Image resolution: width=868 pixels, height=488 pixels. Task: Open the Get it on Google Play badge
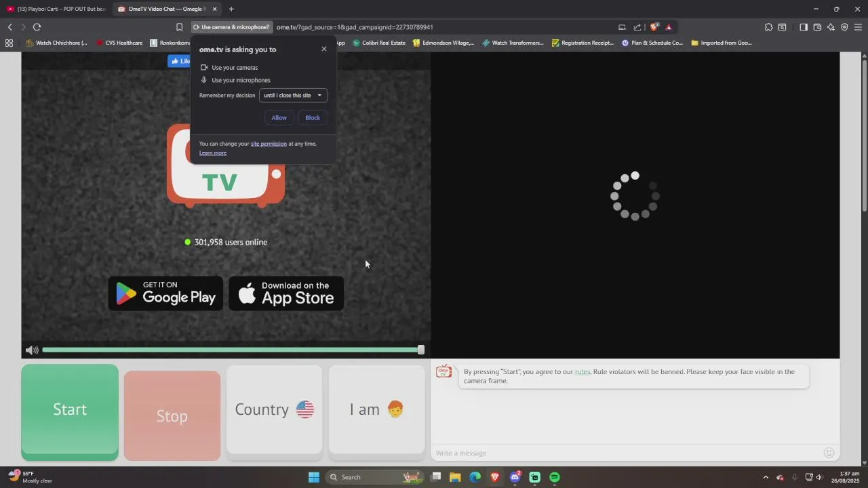point(165,293)
